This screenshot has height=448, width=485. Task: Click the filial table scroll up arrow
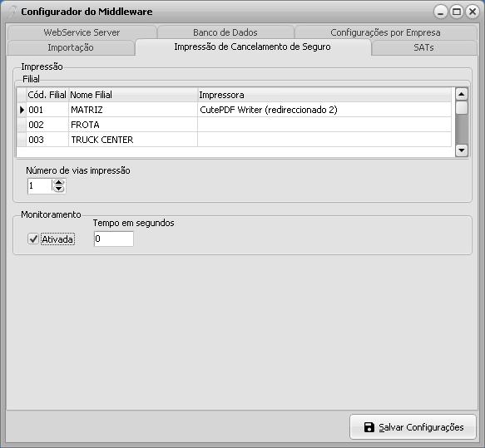point(462,94)
